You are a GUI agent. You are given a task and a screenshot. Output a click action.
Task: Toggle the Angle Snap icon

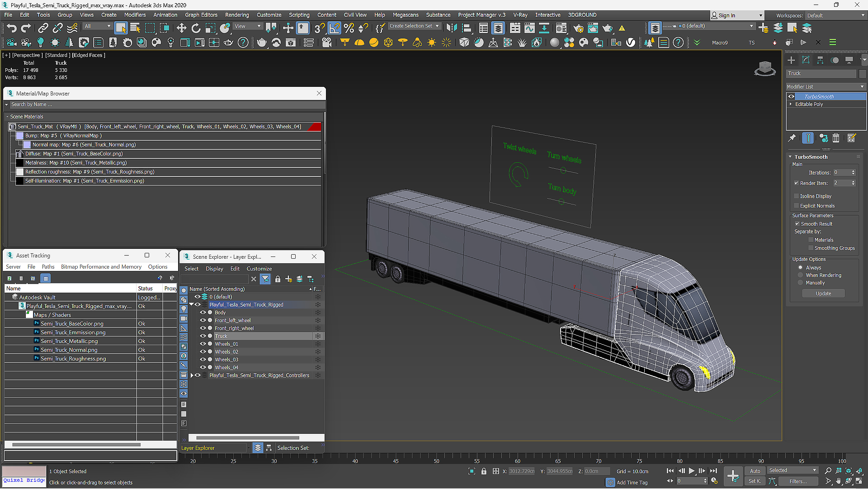coord(335,28)
